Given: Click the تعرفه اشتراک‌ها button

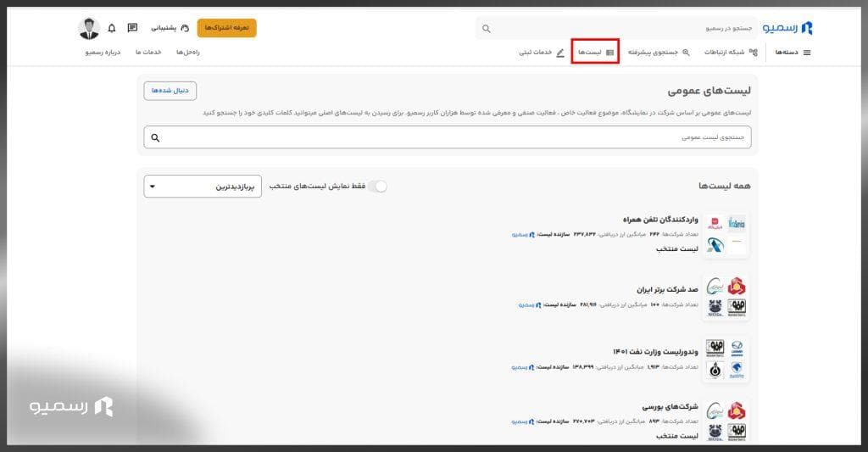Looking at the screenshot, I should point(227,28).
